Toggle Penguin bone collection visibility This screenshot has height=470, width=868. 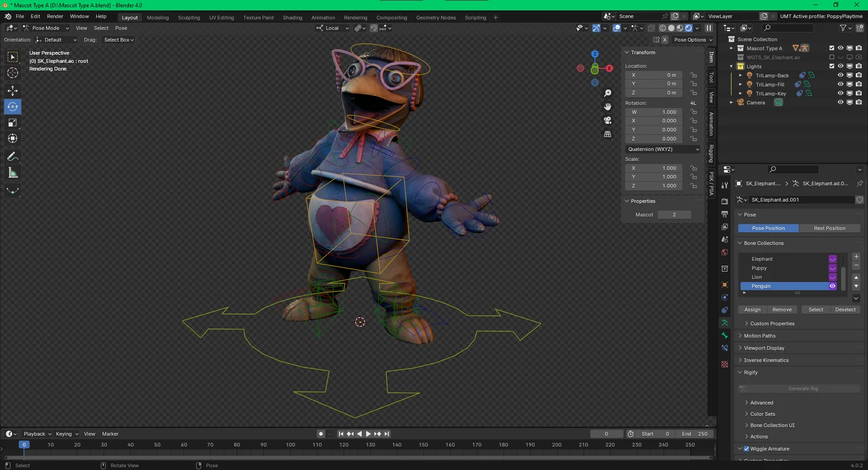pyautogui.click(x=832, y=286)
